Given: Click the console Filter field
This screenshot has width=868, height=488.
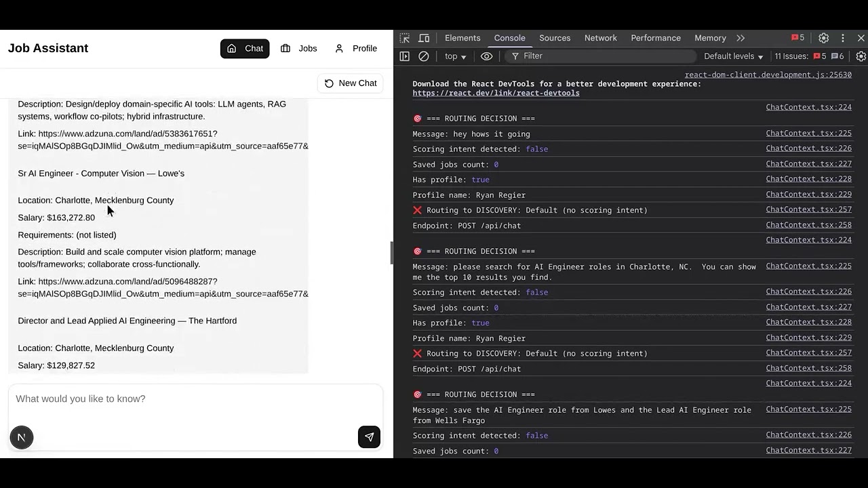Looking at the screenshot, I should coord(602,56).
